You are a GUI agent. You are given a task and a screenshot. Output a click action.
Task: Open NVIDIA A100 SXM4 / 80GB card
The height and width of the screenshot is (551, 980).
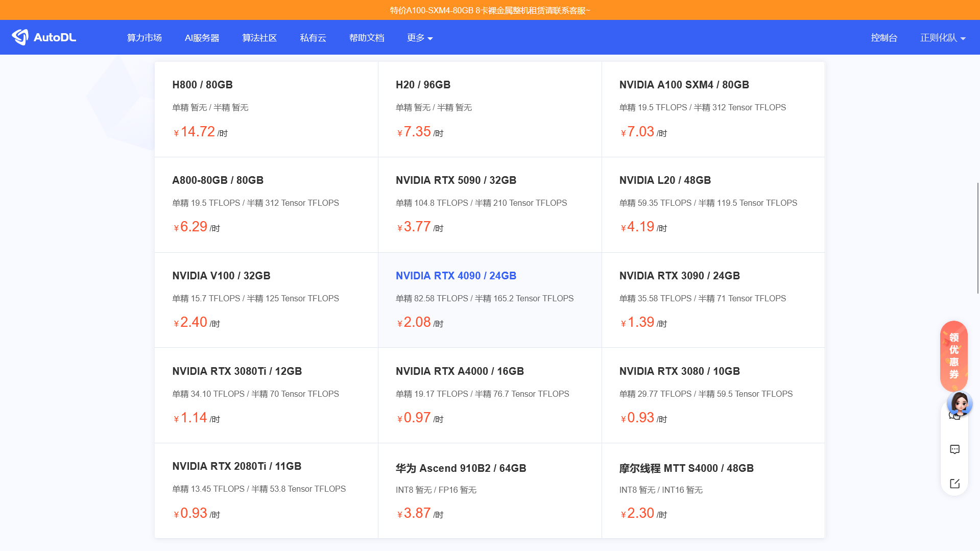(x=713, y=109)
